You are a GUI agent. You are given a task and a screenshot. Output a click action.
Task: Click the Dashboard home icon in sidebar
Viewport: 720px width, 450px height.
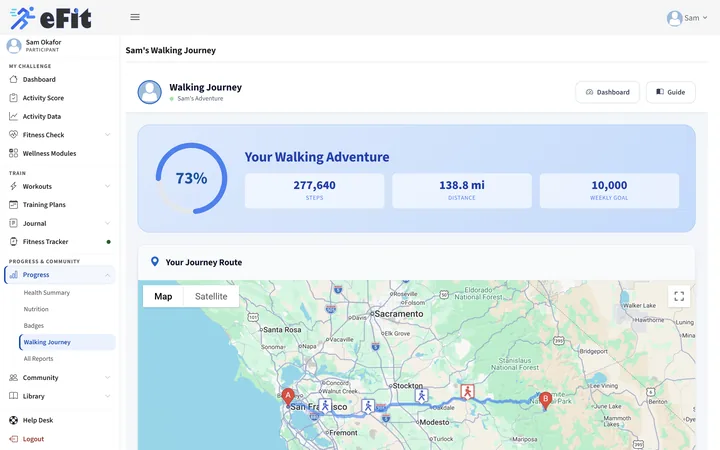click(x=13, y=79)
